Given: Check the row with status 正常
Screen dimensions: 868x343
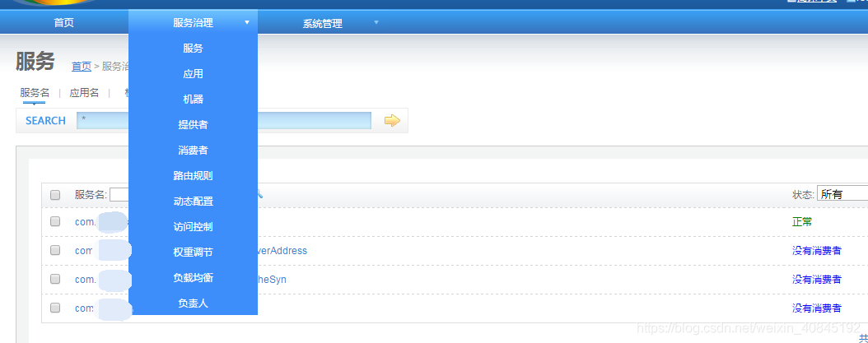Looking at the screenshot, I should click(x=55, y=221).
